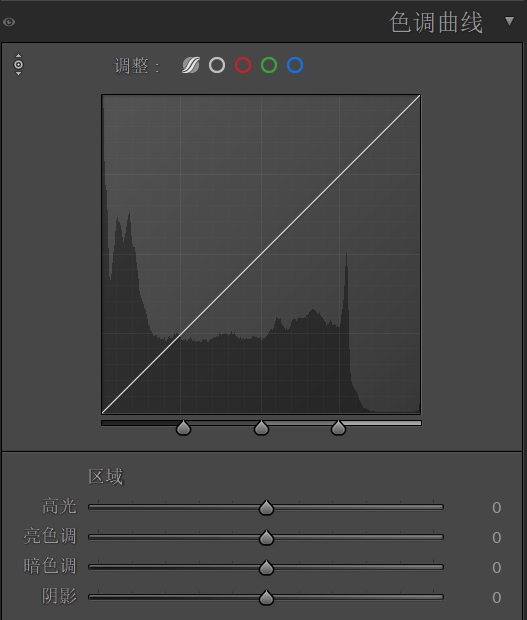
Task: Click the 高光 slider handle
Action: [x=266, y=508]
